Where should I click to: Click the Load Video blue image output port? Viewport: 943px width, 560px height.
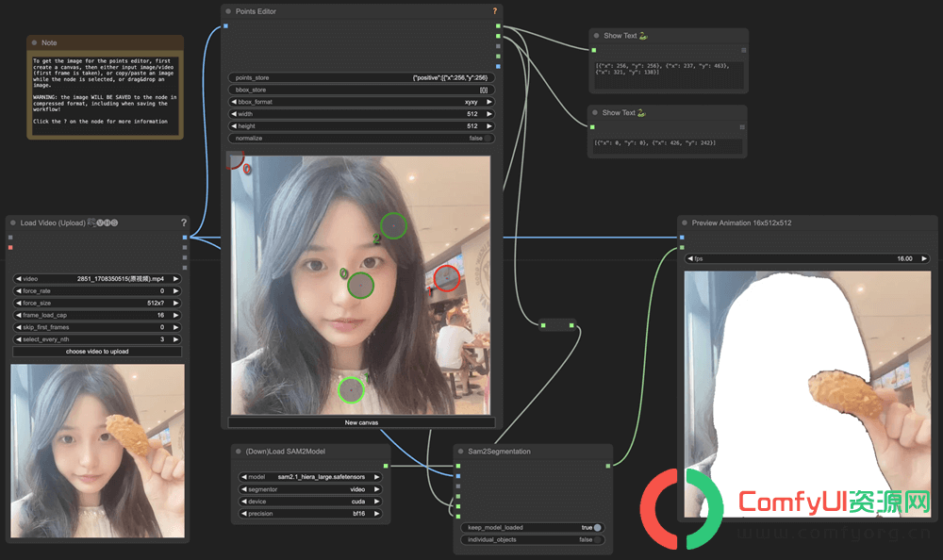pyautogui.click(x=185, y=237)
